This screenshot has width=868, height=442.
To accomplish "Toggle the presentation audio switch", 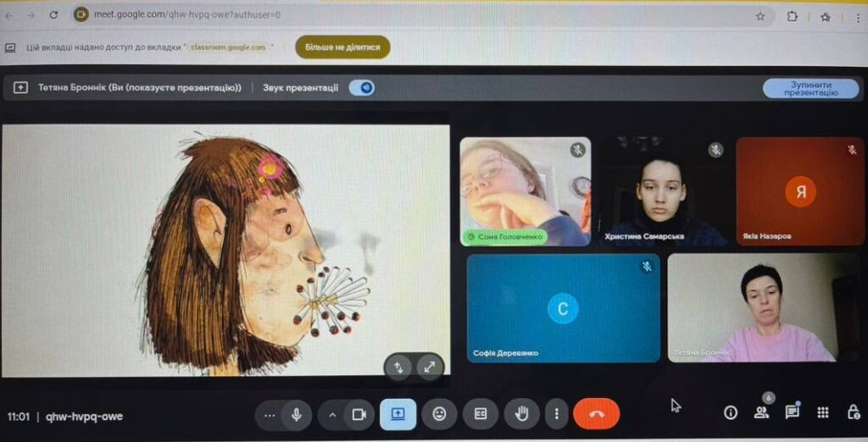I will pyautogui.click(x=362, y=87).
